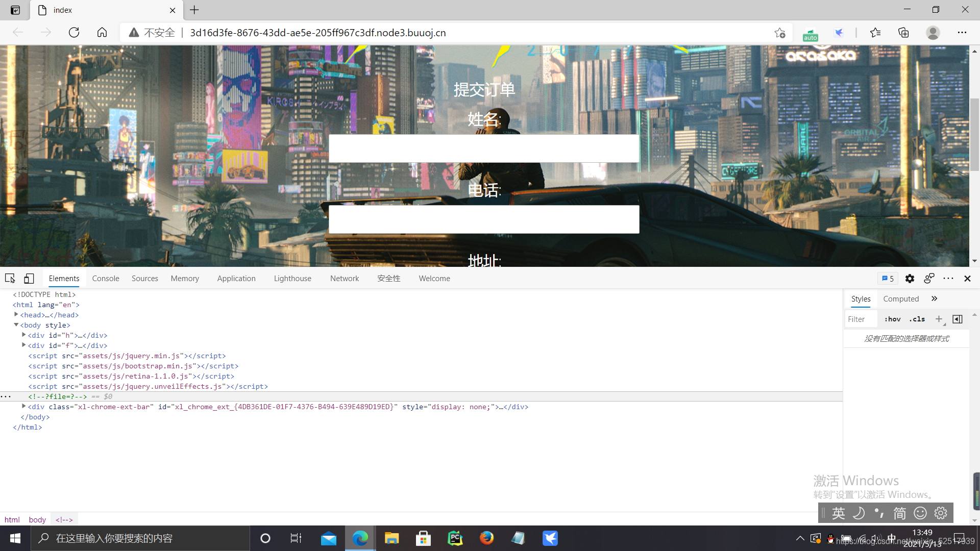Viewport: 980px width, 551px height.
Task: Expand the div id="h" node
Action: (24, 335)
